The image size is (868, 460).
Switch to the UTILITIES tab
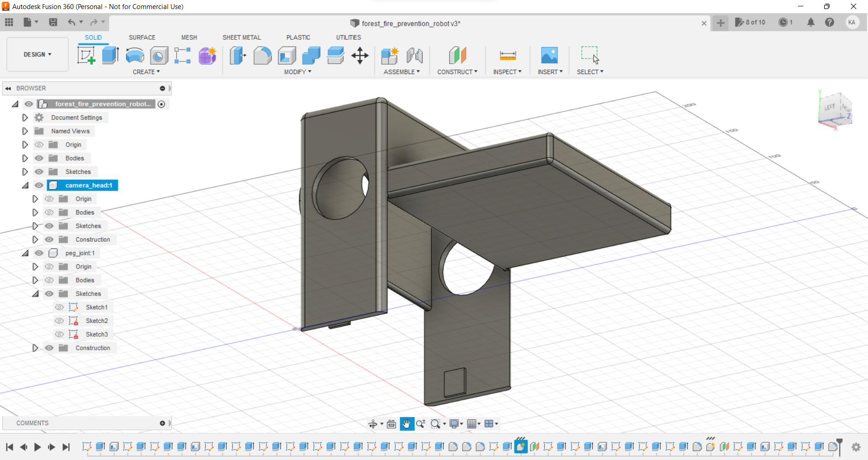point(348,38)
